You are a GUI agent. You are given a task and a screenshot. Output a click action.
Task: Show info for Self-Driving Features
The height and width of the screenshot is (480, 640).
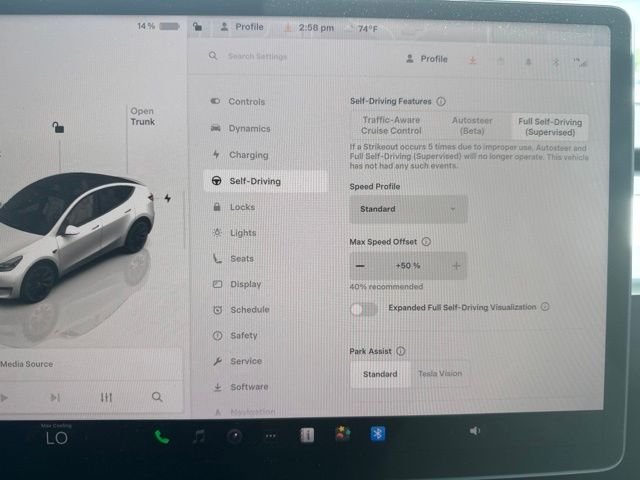pyautogui.click(x=441, y=101)
